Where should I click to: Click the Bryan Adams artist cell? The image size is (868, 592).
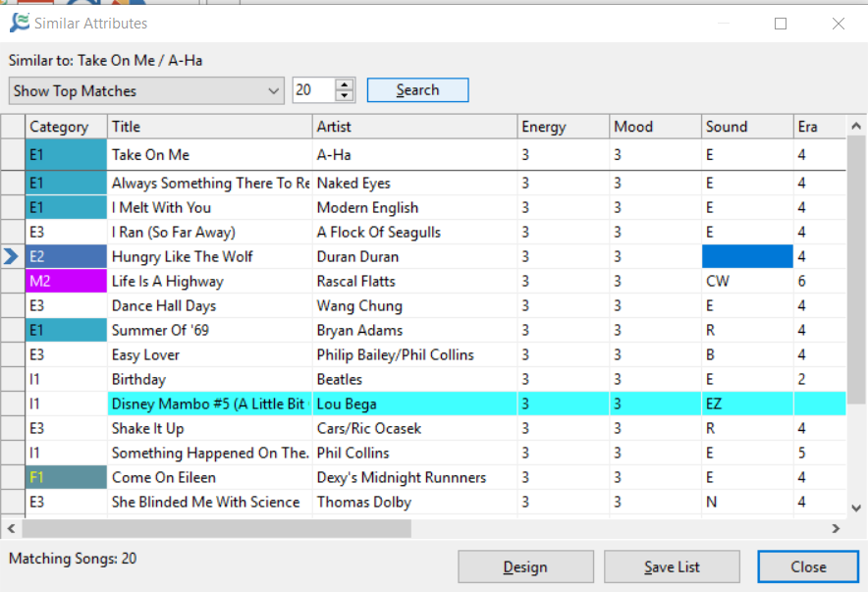[414, 330]
